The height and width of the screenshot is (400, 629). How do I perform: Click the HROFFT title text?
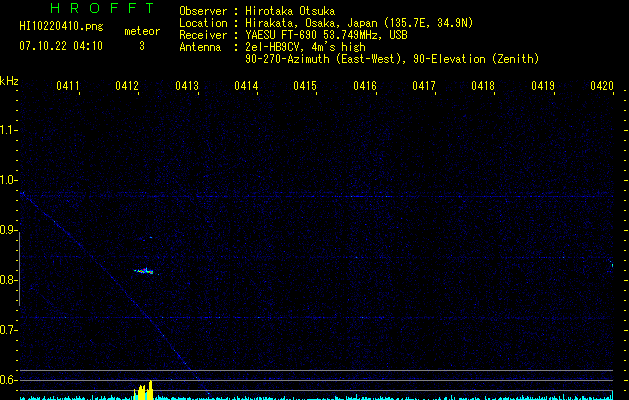pyautogui.click(x=102, y=8)
